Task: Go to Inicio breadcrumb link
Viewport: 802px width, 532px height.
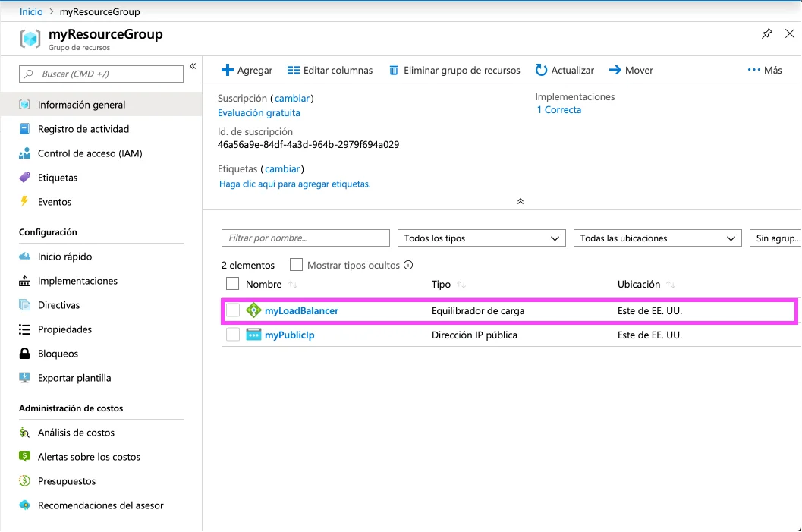Action: coord(31,11)
